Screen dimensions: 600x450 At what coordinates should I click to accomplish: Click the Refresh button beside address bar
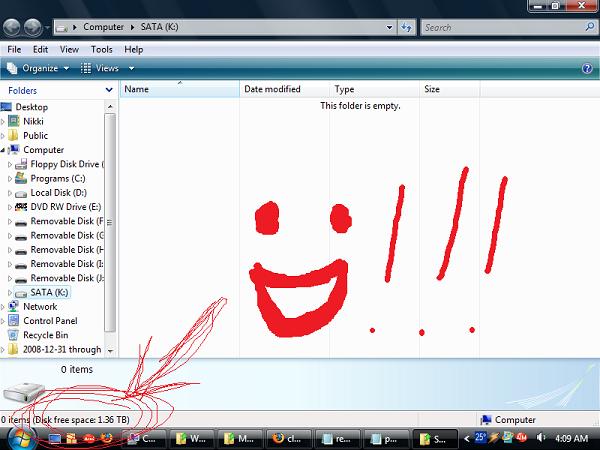tap(406, 27)
